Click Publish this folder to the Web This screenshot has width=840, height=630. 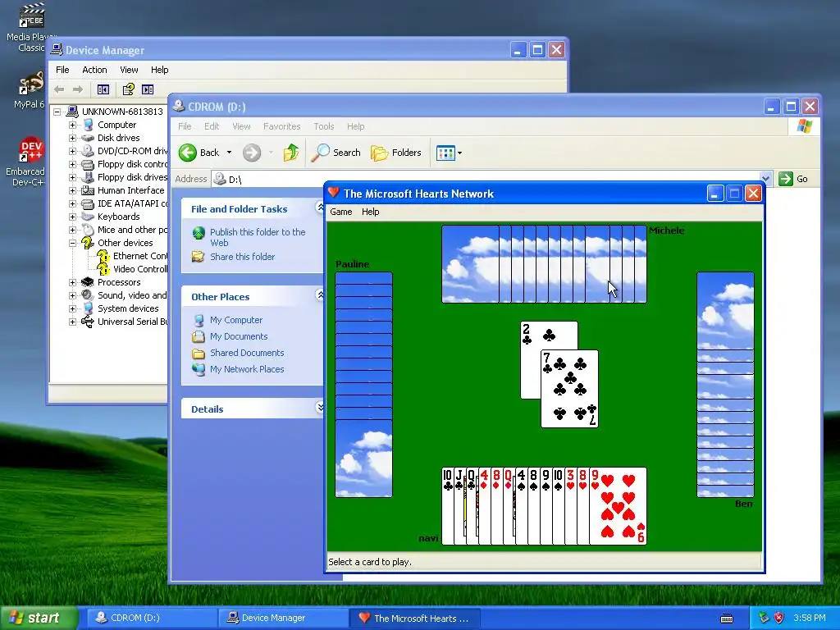coord(257,237)
